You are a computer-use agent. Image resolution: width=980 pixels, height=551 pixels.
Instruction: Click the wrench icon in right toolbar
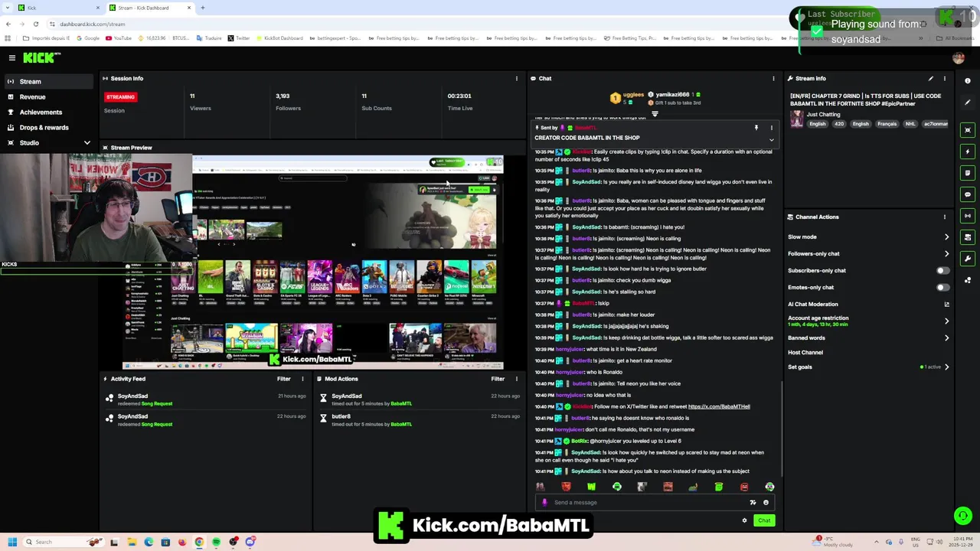pyautogui.click(x=968, y=259)
